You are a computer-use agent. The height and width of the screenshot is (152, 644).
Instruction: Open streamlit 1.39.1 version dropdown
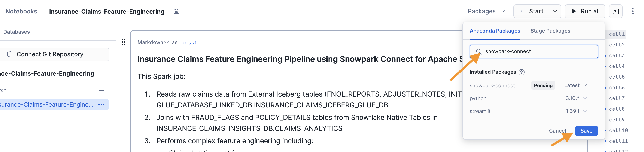click(576, 111)
